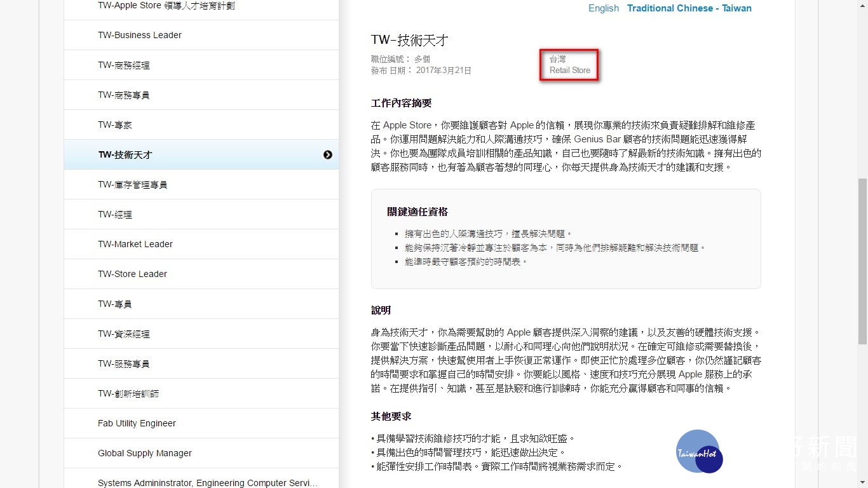Open the TW-創新培訓師 job listing
868x488 pixels.
(201, 393)
